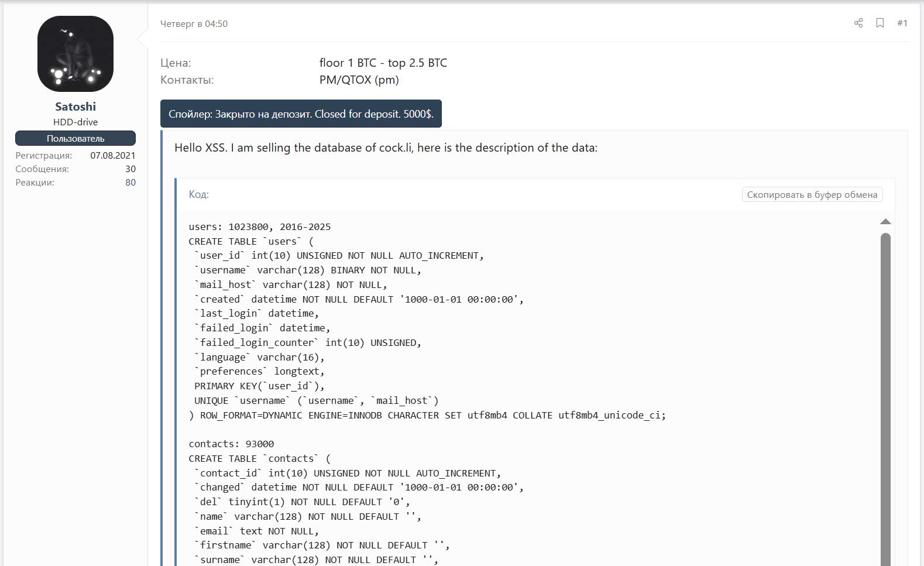Click the Сообщения count 30
The image size is (924, 566).
pyautogui.click(x=130, y=169)
